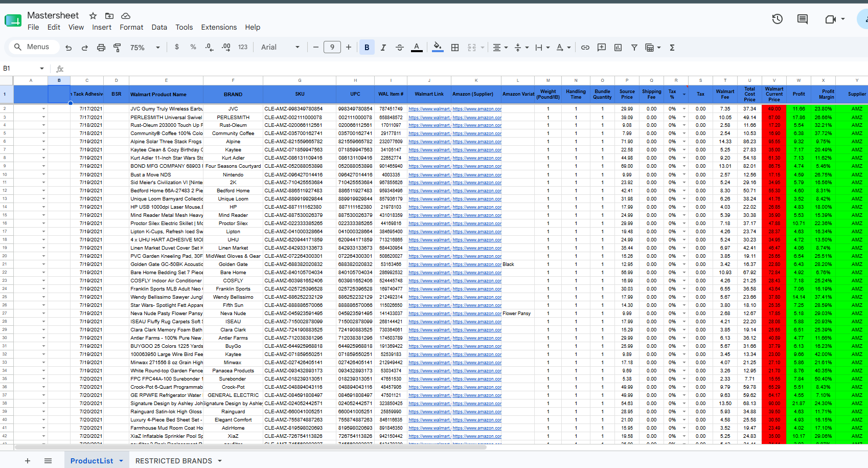This screenshot has height=468, width=868.
Task: Toggle Bold formatting
Action: pos(367,48)
